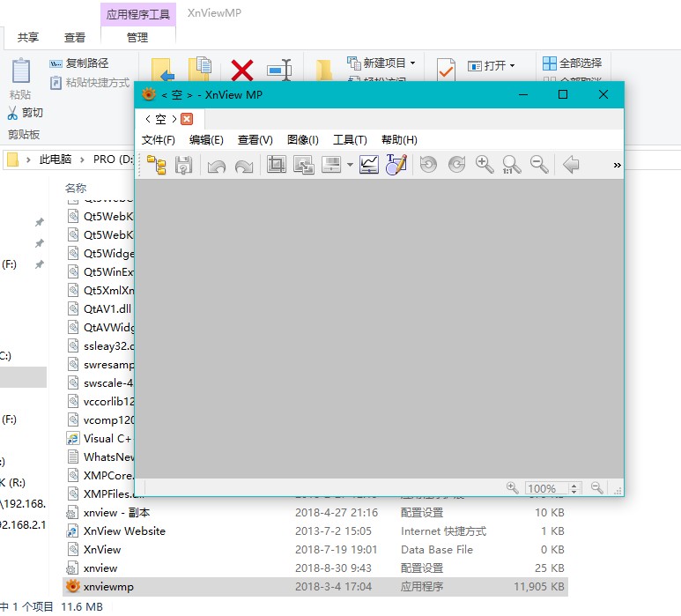Click the 复制到 folder icon in ribbon
This screenshot has height=616, width=681.
coord(200,69)
